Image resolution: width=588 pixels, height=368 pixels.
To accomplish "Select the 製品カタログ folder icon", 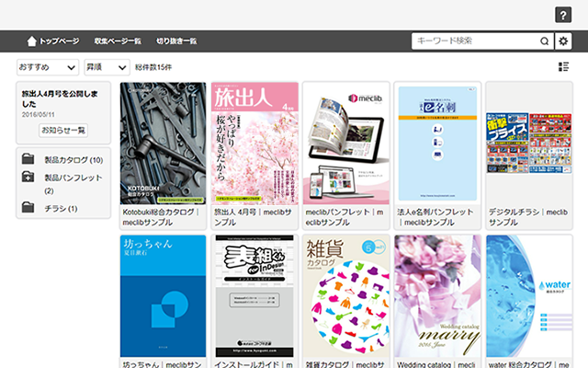I will [28, 160].
